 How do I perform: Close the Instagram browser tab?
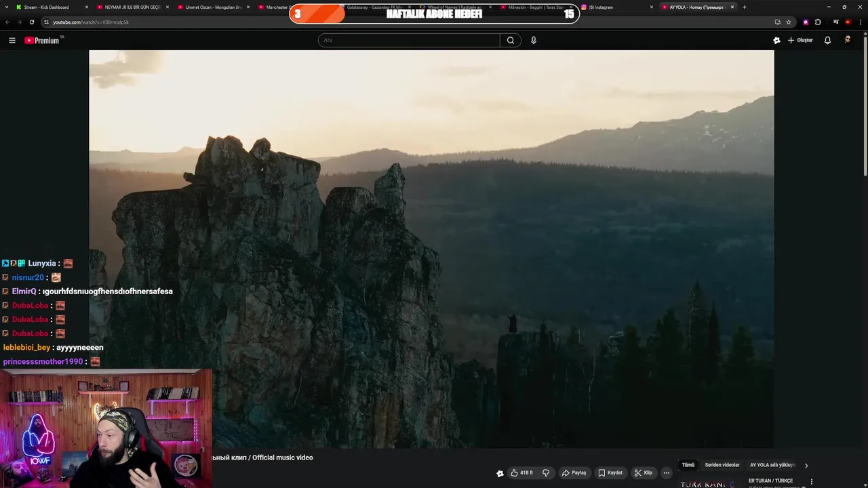[652, 7]
